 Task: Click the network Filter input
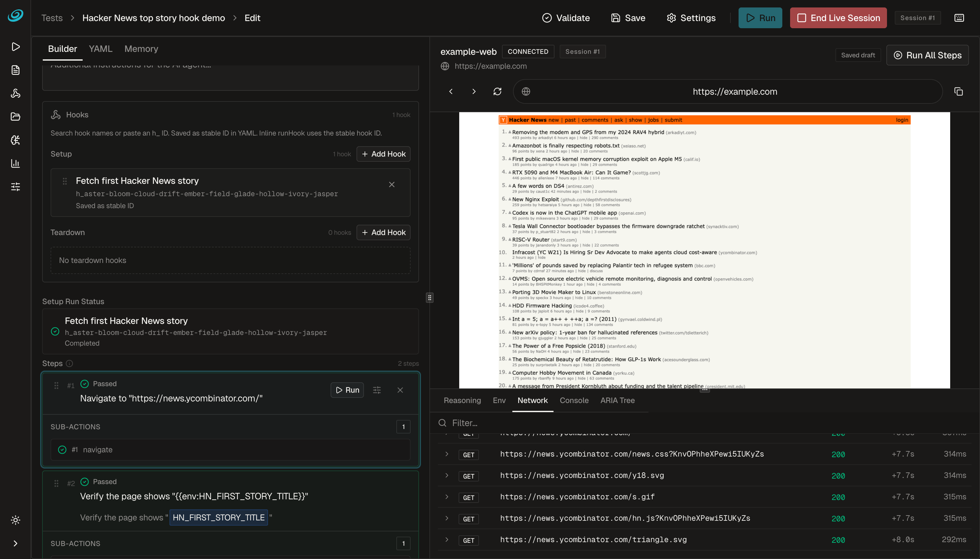coord(705,423)
